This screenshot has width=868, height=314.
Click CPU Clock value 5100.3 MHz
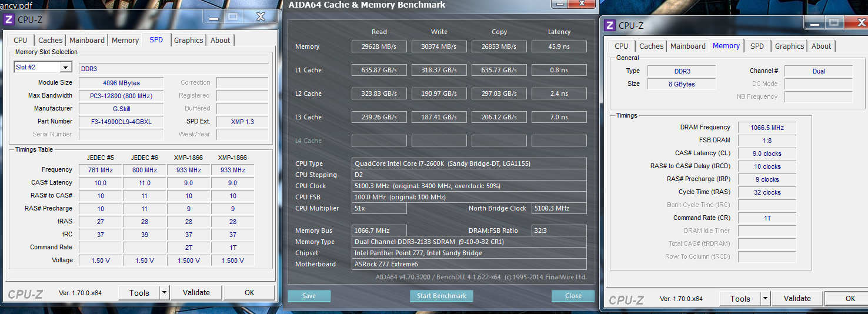[x=469, y=186]
